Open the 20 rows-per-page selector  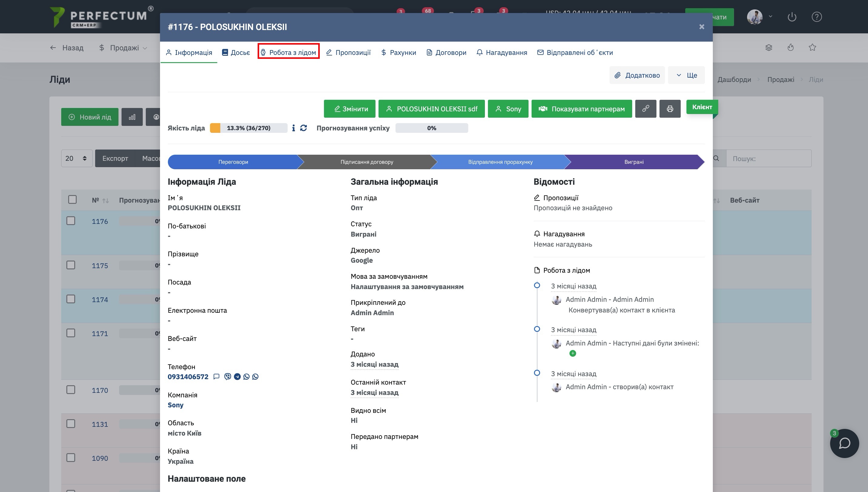(77, 158)
